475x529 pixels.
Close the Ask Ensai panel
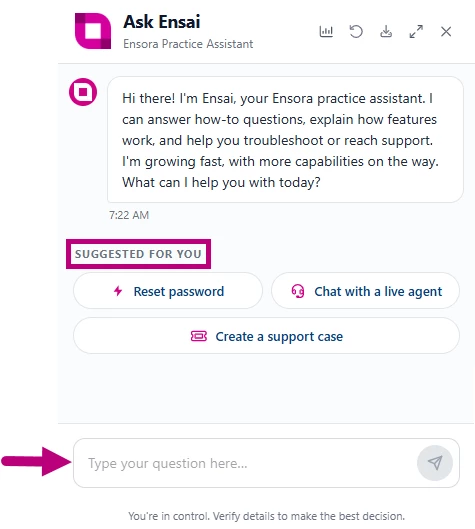click(446, 32)
